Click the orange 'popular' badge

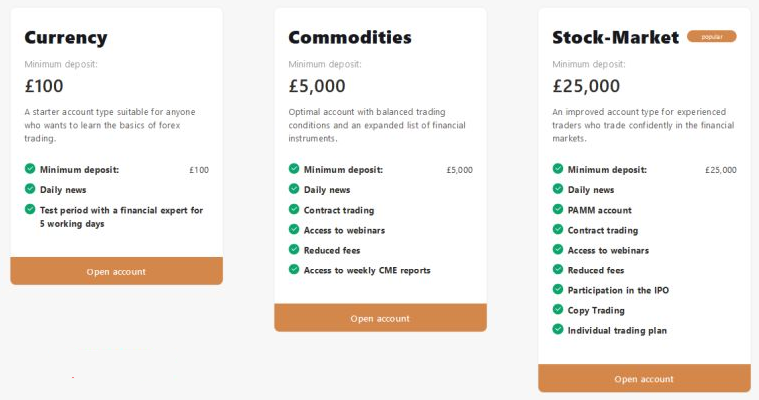(711, 37)
